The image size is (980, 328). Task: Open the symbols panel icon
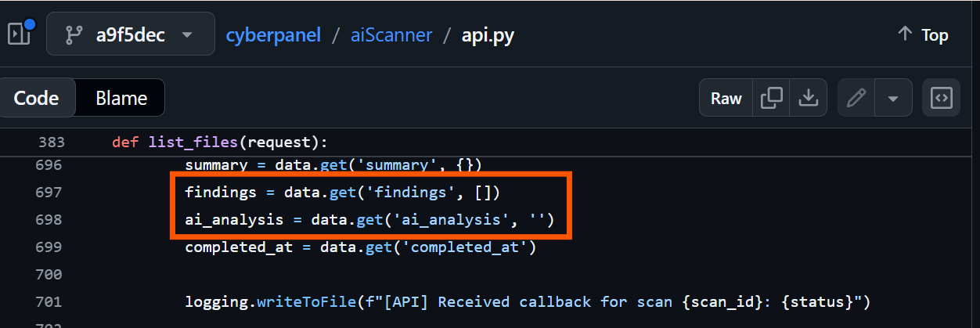940,98
